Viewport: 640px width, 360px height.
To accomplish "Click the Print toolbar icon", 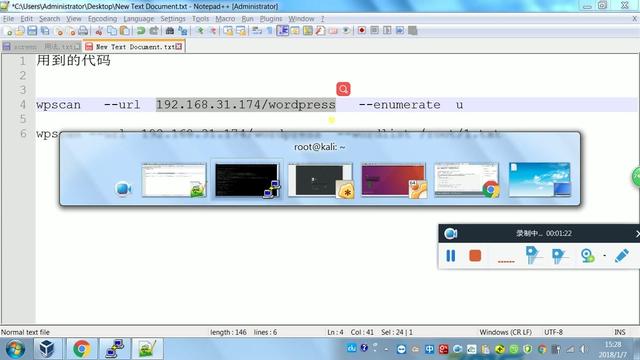I will click(83, 31).
